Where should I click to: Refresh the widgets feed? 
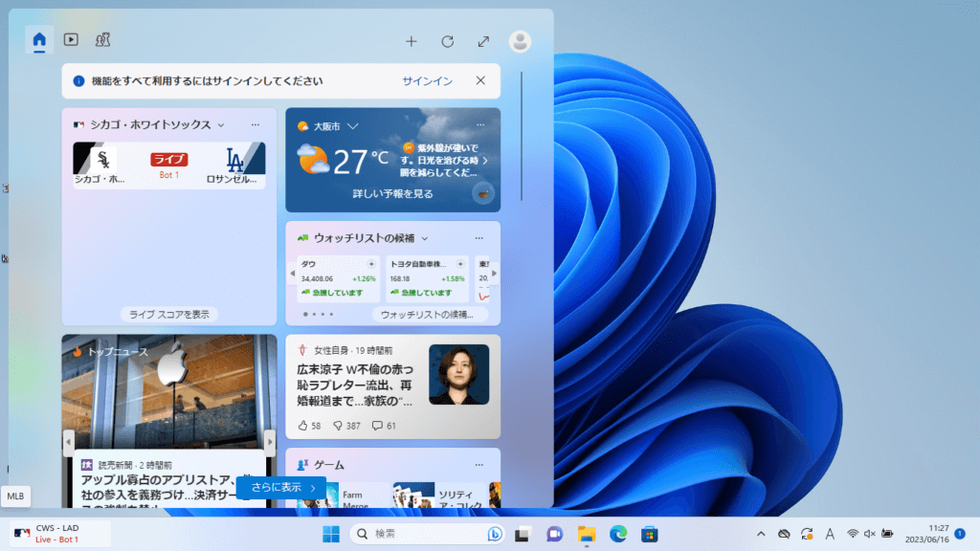tap(447, 41)
